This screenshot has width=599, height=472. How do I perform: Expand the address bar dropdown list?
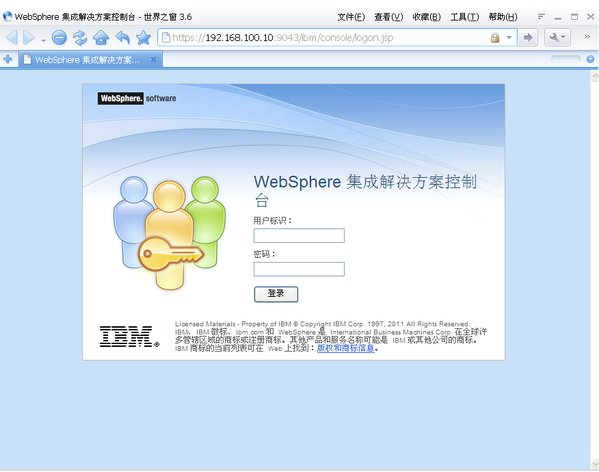click(509, 37)
